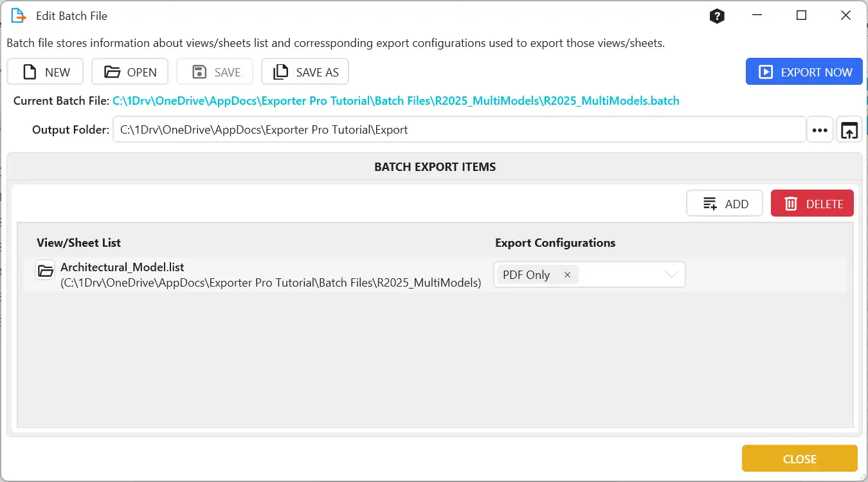Start export with EXPORT NOW
The width and height of the screenshot is (868, 482).
tap(804, 72)
